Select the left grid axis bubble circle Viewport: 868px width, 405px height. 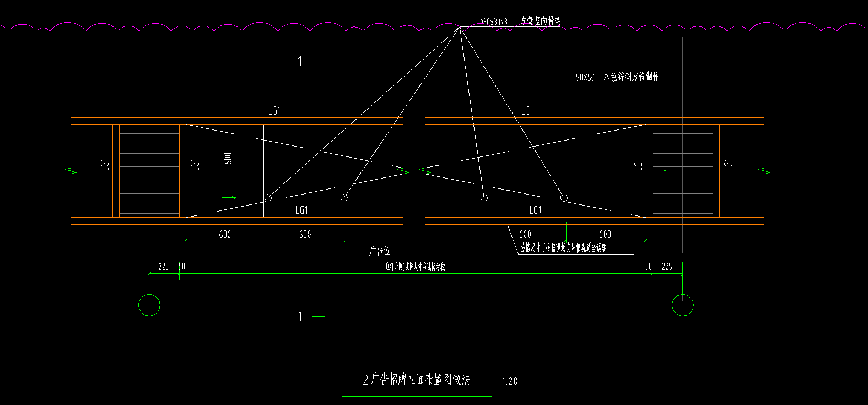(149, 305)
